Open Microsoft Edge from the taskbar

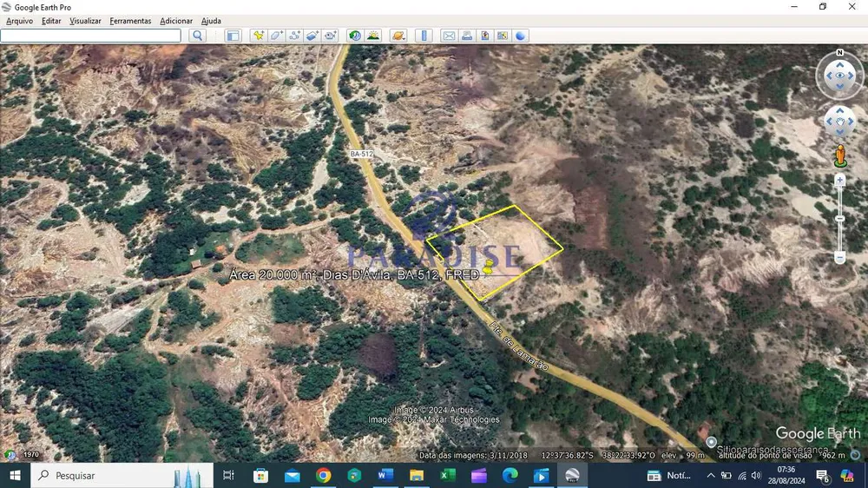(x=510, y=475)
